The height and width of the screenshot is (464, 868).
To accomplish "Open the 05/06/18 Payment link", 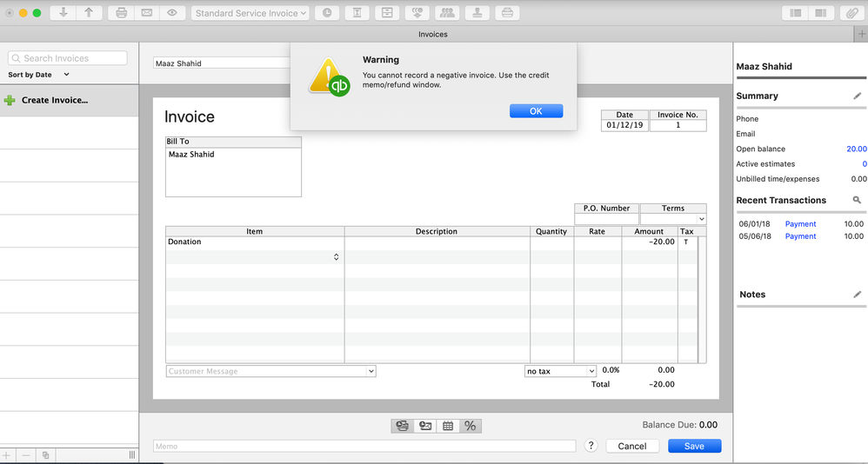I will 800,236.
